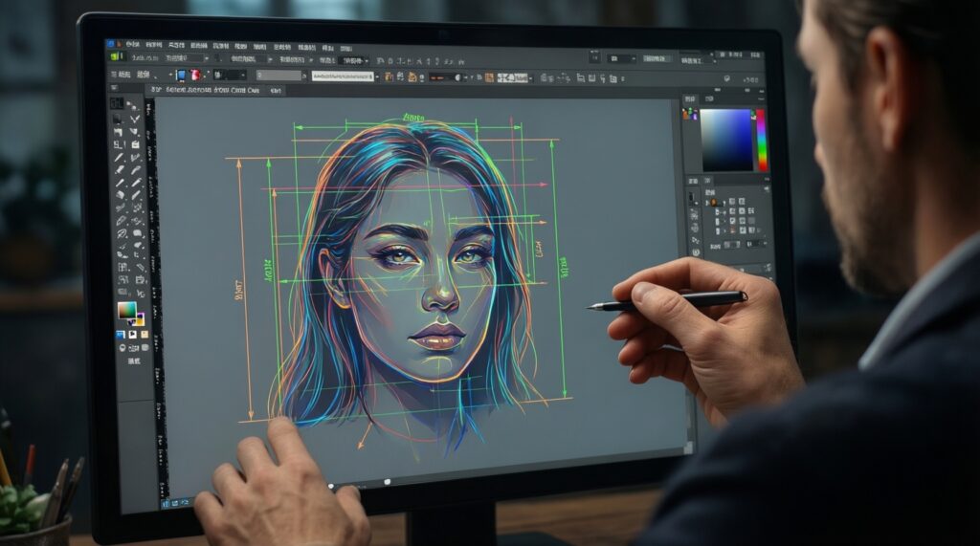Image resolution: width=980 pixels, height=546 pixels.
Task: Click the blue app logo at top-left corner
Action: (111, 44)
